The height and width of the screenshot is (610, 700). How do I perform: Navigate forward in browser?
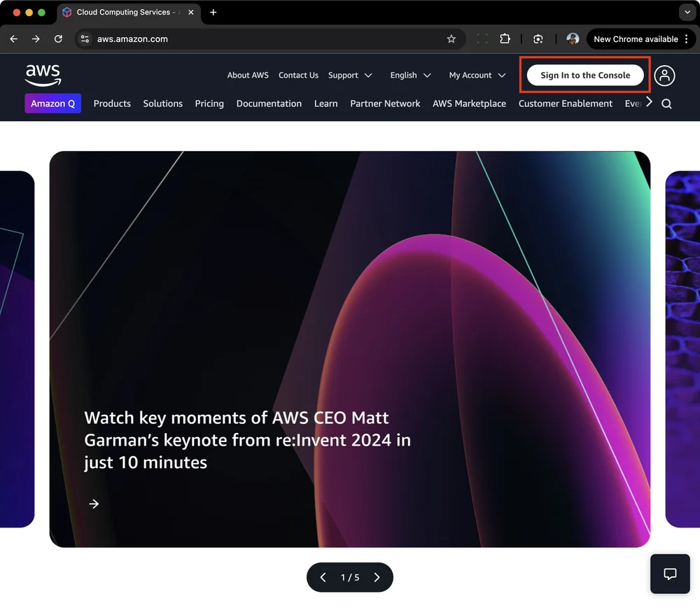[36, 38]
